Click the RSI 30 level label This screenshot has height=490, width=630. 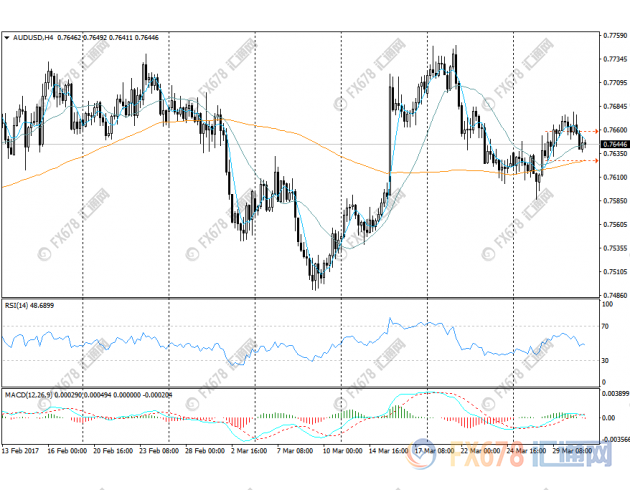pos(606,359)
